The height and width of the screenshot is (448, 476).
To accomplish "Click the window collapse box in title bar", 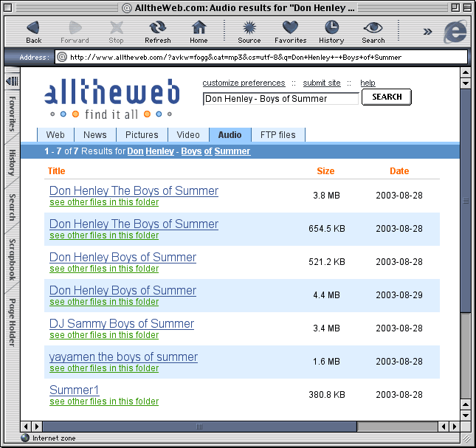I will [x=467, y=7].
